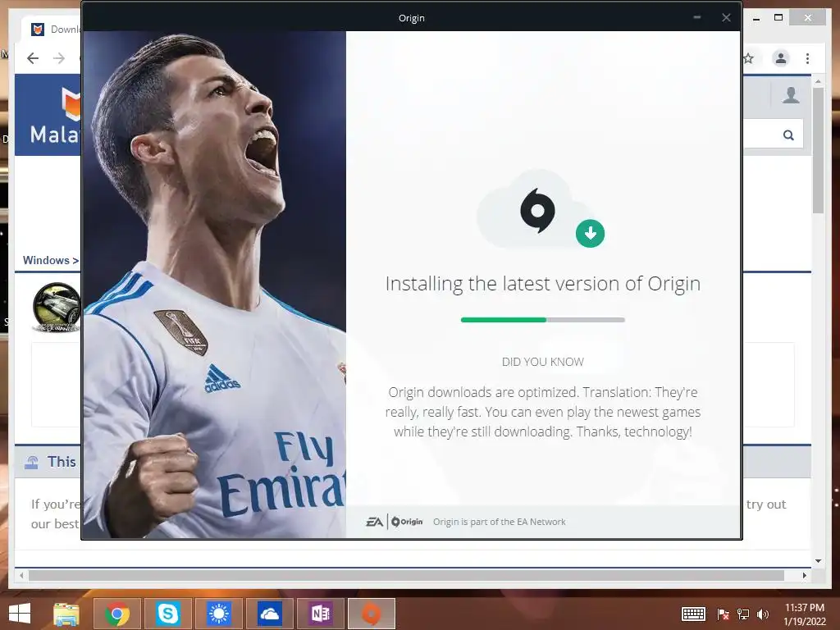Click the green download arrow badge
The height and width of the screenshot is (630, 840).
pos(590,234)
